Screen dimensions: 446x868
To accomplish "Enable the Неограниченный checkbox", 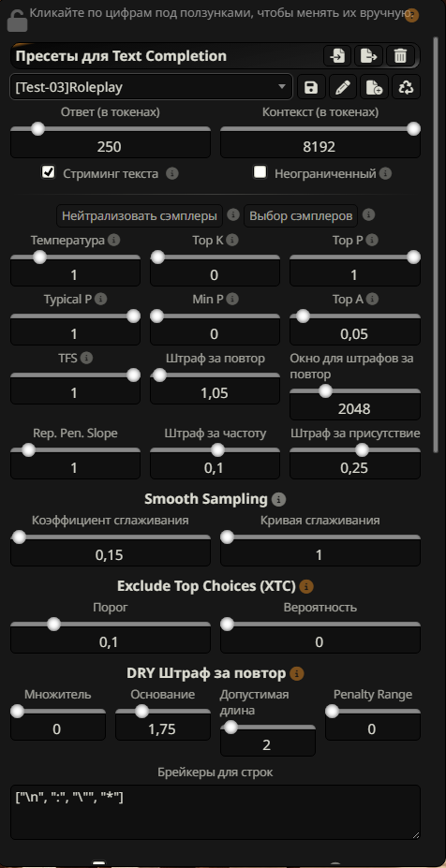I will click(260, 172).
